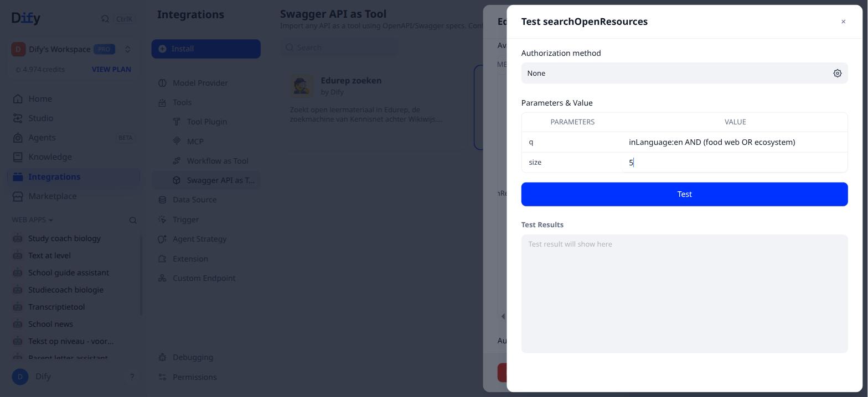Open the quick search Ctrl K icon
Screen dimensions: 868x397
pos(105,19)
